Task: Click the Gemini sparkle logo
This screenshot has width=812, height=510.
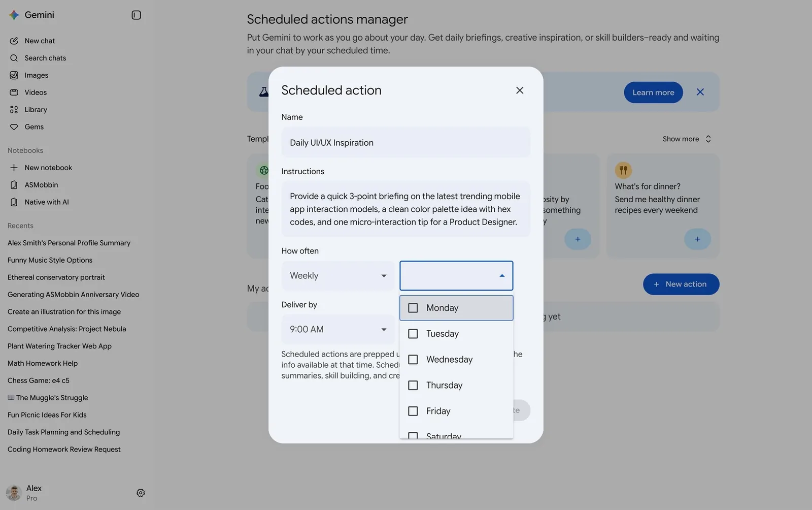Action: tap(14, 15)
